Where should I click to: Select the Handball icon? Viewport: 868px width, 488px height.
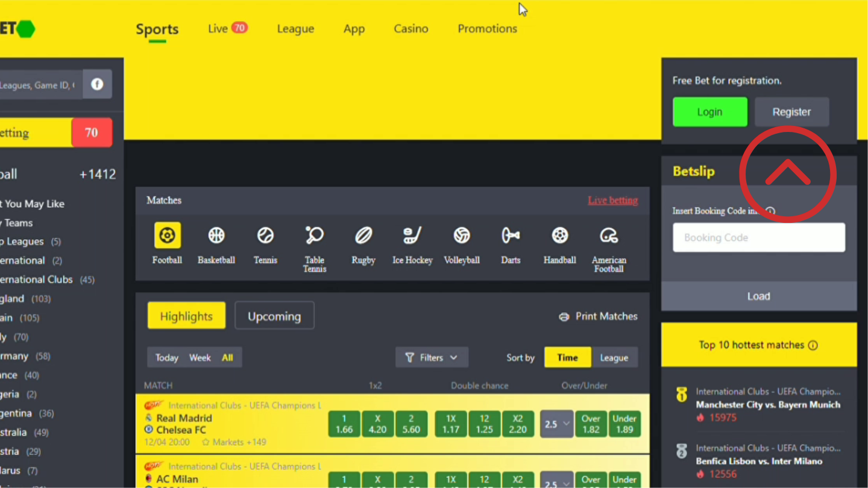coord(560,236)
